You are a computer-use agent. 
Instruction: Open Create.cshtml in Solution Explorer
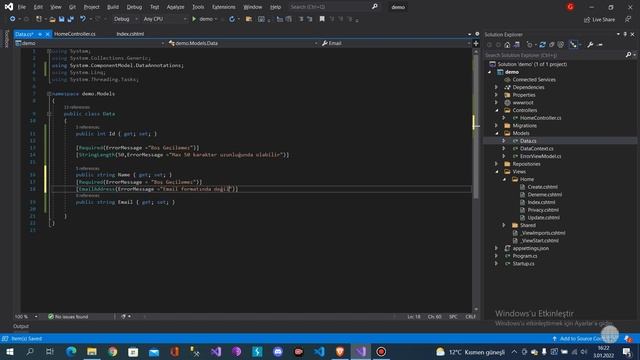[542, 187]
